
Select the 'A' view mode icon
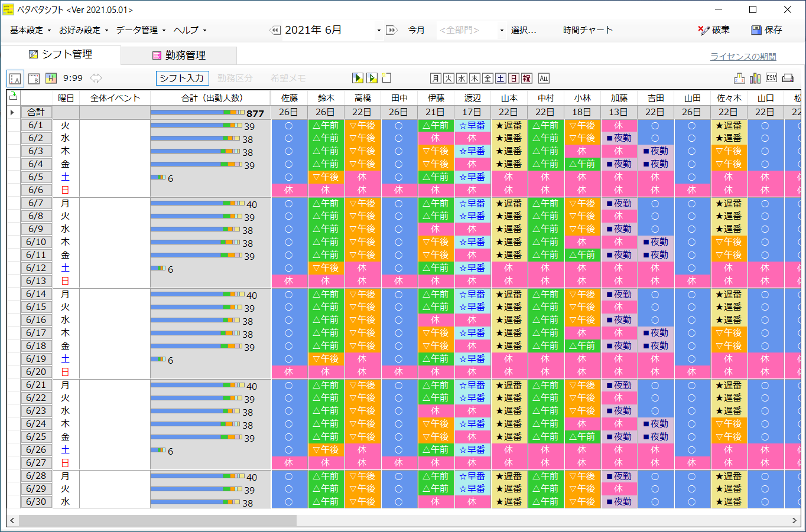click(x=15, y=78)
